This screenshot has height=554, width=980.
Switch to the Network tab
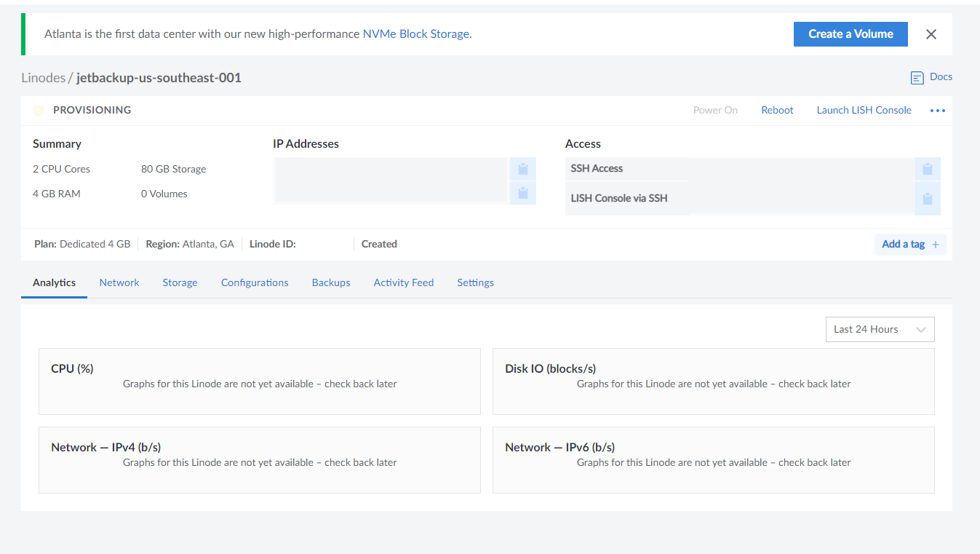119,282
